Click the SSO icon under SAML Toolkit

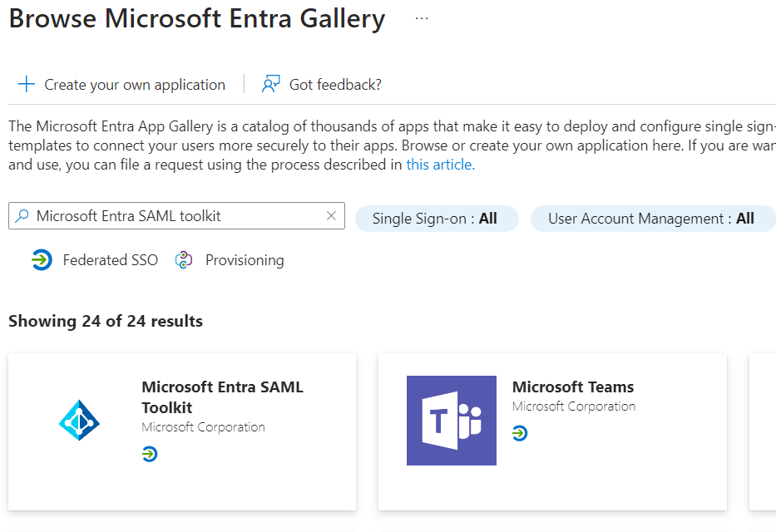[x=150, y=454]
